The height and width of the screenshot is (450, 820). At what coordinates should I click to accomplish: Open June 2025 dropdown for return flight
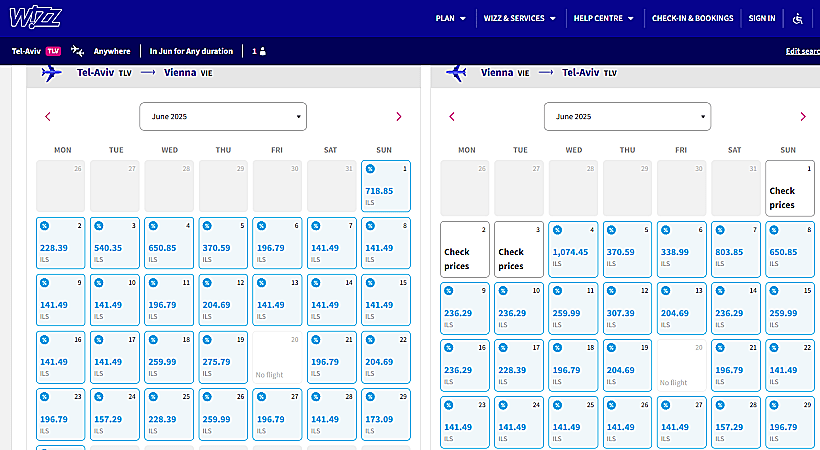(x=627, y=116)
